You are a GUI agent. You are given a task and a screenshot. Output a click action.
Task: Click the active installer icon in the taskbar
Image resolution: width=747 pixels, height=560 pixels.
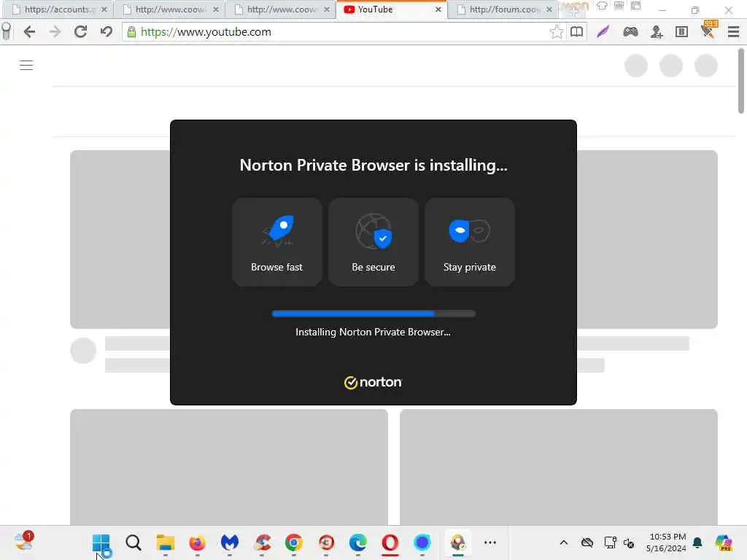click(458, 542)
